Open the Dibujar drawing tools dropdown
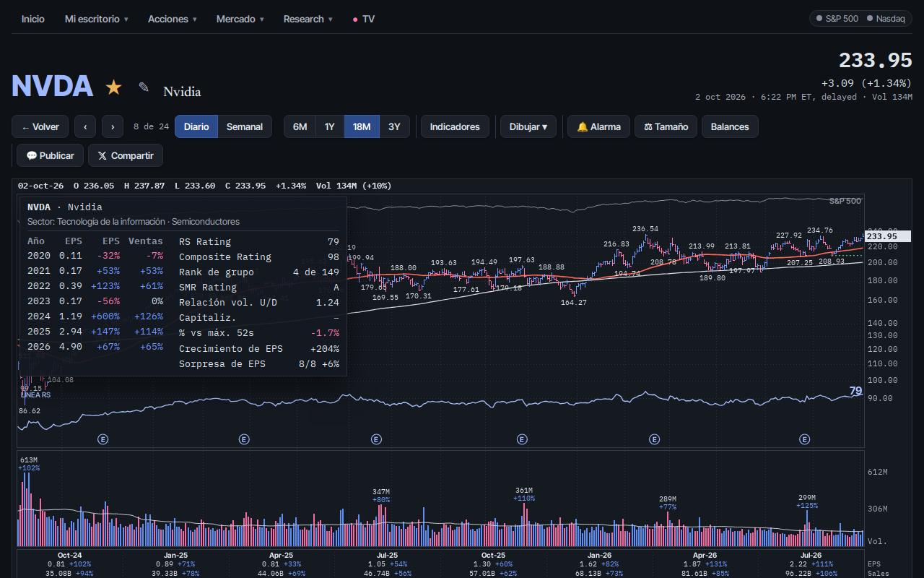The image size is (924, 578). click(x=528, y=126)
